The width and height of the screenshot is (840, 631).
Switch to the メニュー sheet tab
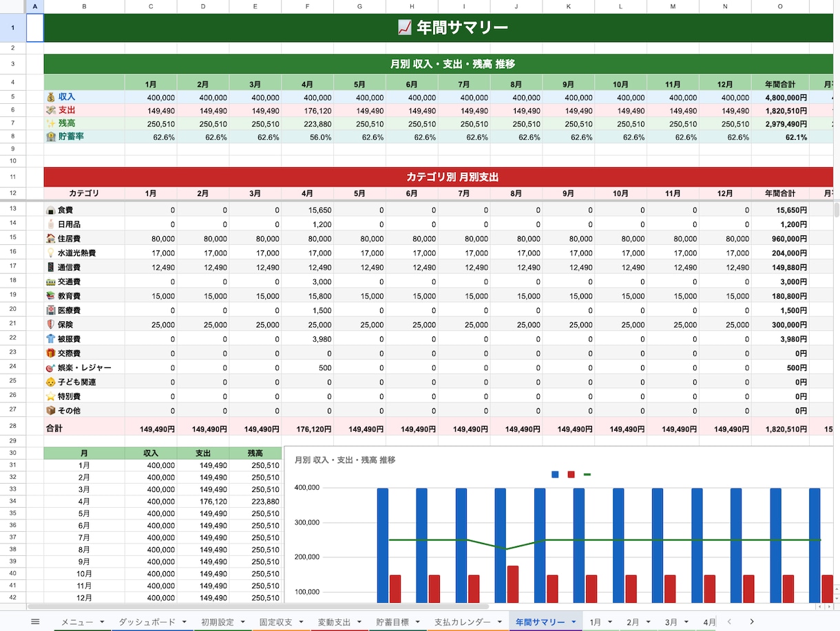click(x=77, y=621)
